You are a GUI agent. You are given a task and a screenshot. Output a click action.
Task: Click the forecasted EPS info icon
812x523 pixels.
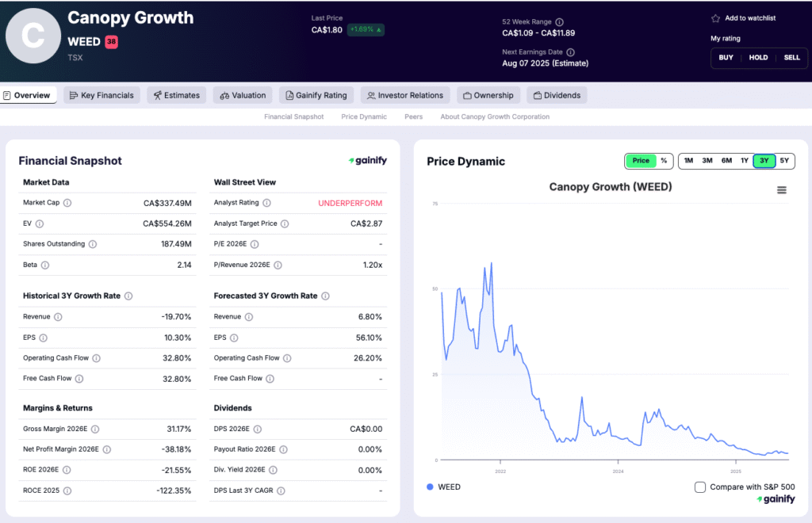234,338
